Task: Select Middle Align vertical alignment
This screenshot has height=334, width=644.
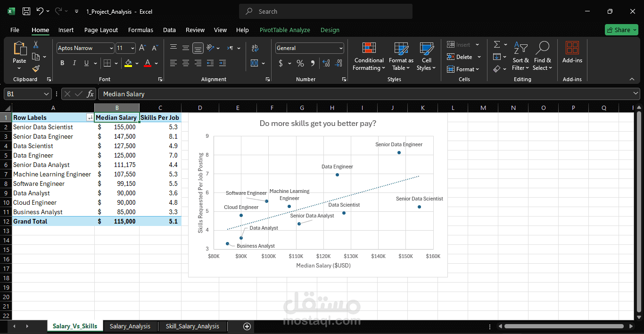Action: pyautogui.click(x=186, y=48)
